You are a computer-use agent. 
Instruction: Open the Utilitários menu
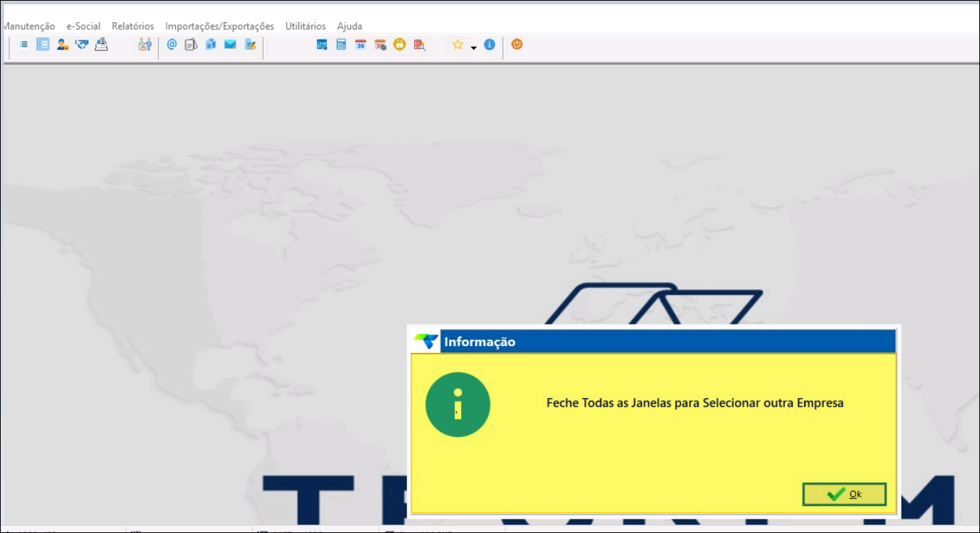point(306,26)
